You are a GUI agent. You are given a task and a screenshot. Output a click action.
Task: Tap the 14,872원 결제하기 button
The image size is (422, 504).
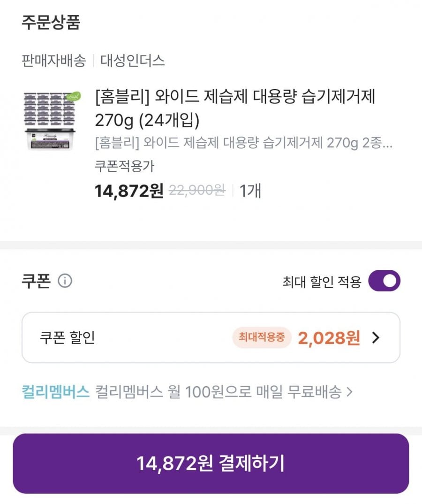pyautogui.click(x=211, y=464)
